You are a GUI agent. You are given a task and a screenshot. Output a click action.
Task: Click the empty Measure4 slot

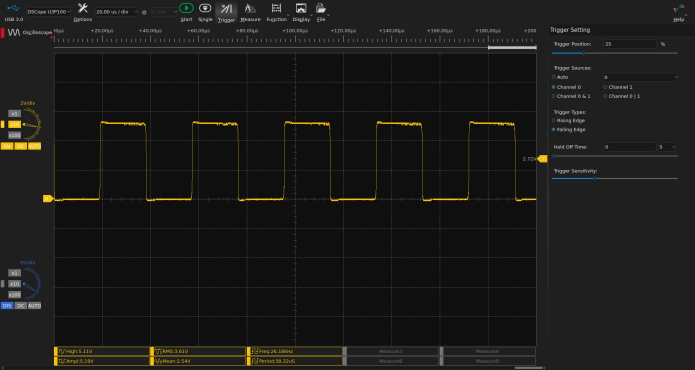click(x=487, y=351)
